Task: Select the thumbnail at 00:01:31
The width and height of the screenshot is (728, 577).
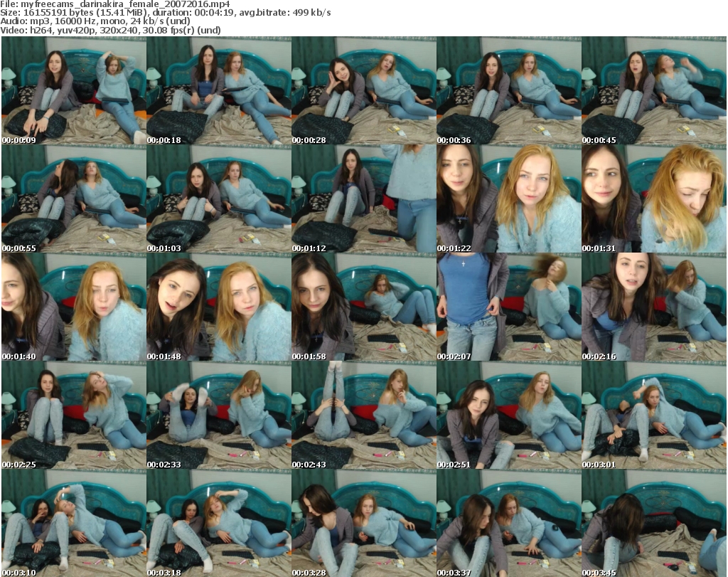Action: pyautogui.click(x=654, y=198)
